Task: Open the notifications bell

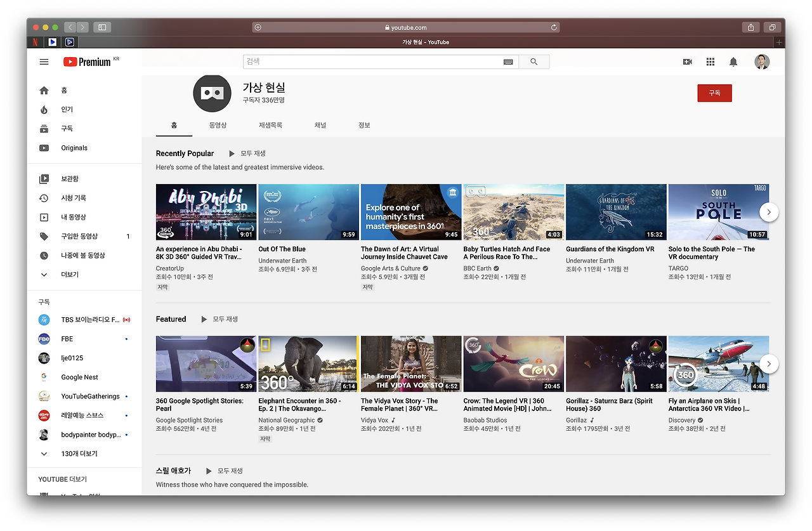Action: pyautogui.click(x=733, y=62)
